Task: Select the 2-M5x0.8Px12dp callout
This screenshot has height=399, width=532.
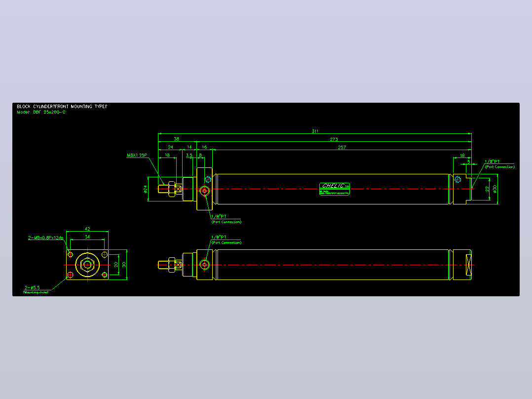Action: pos(46,238)
